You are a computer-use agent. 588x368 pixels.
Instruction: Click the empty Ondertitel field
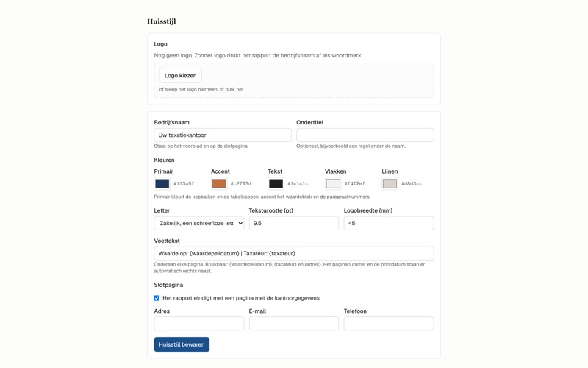click(x=365, y=135)
